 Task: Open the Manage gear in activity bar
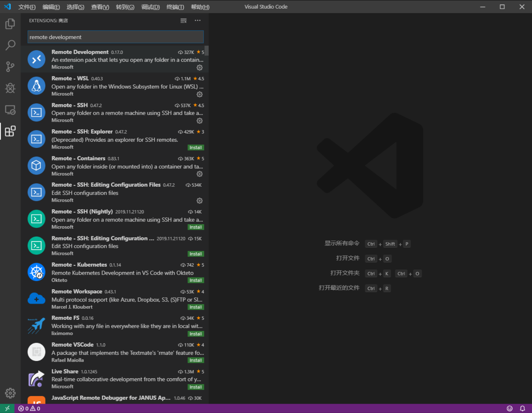coord(10,393)
